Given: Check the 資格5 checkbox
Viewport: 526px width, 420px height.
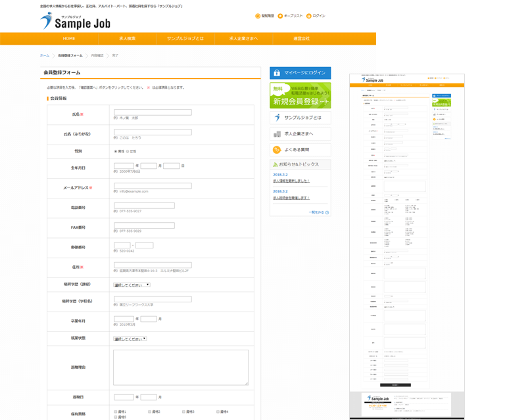Looking at the screenshot, I should click(x=116, y=417).
